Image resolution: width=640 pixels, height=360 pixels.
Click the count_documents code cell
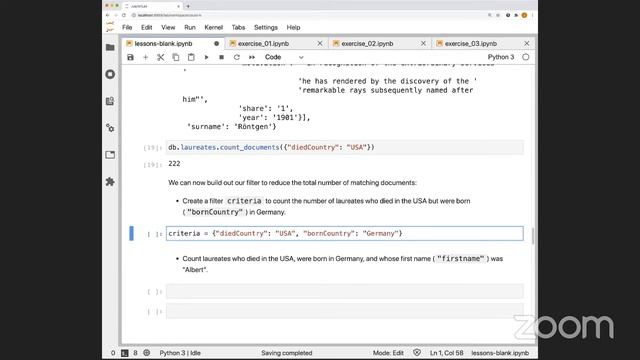[x=344, y=147]
